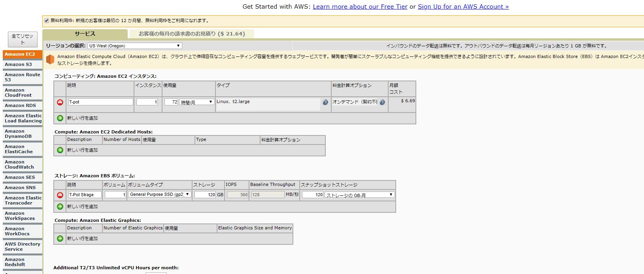Screen dimensions: 644x274
Task: Select AWS Directory Service in the sidebar
Action: coord(23,247)
